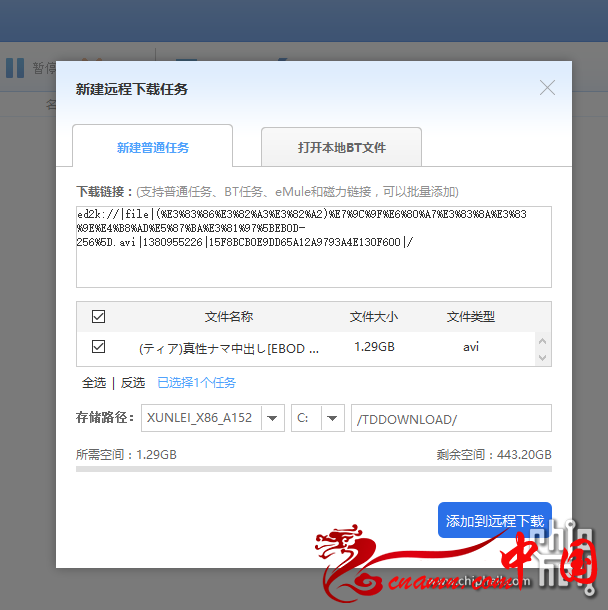Expand the C: drive dropdown arrow
This screenshot has height=610, width=608.
pyautogui.click(x=332, y=418)
